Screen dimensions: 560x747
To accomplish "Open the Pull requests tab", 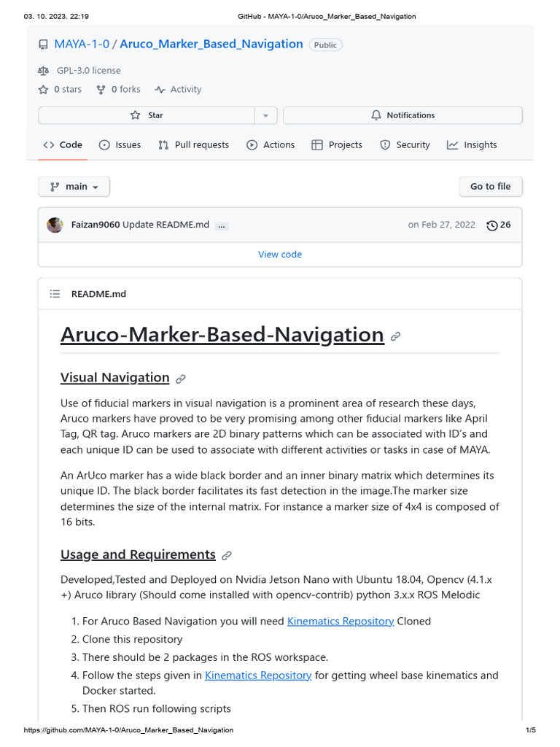I will (193, 145).
